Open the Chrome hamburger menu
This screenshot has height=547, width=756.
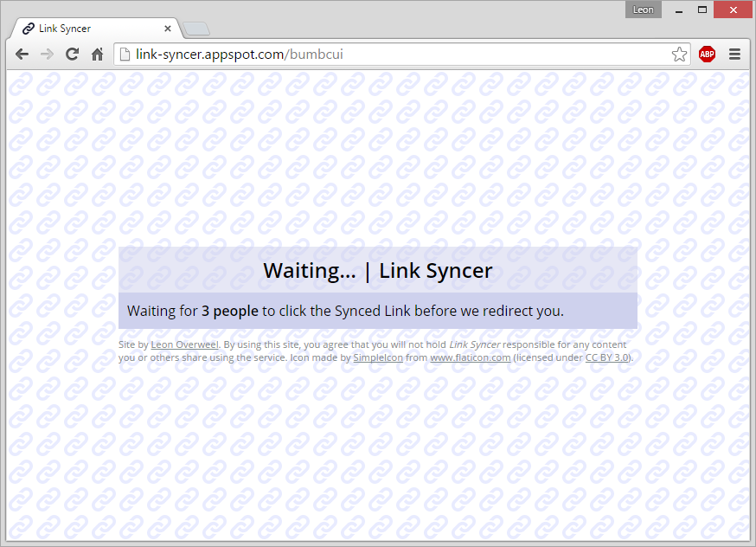point(734,54)
